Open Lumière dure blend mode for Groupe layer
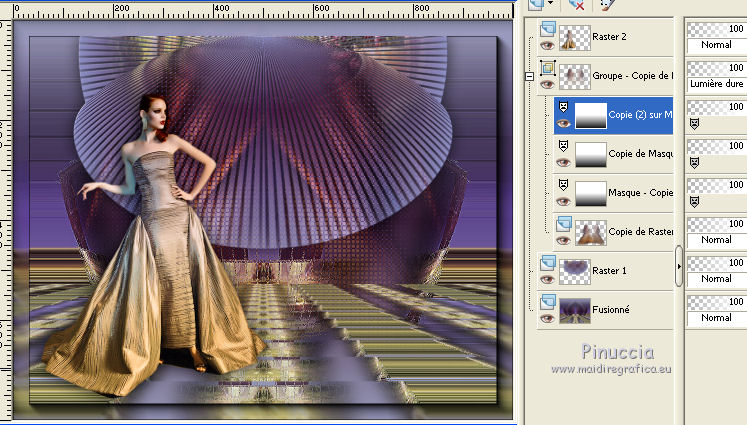The width and height of the screenshot is (747, 425). pyautogui.click(x=717, y=84)
